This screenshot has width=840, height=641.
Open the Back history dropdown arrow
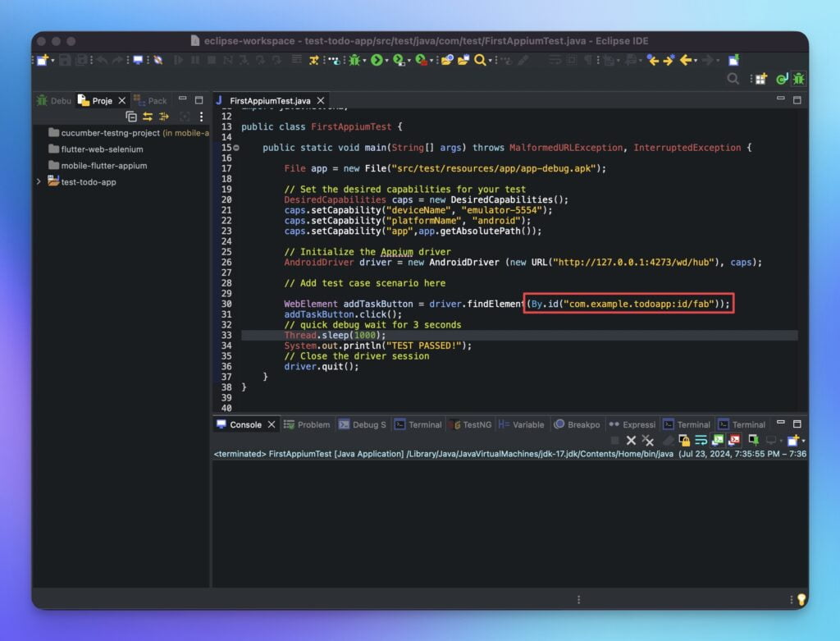pos(696,61)
